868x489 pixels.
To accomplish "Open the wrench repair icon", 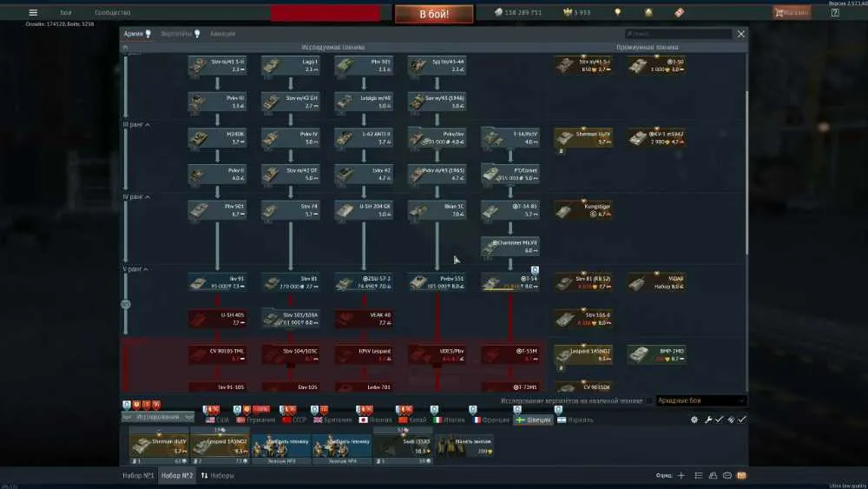I will click(708, 420).
